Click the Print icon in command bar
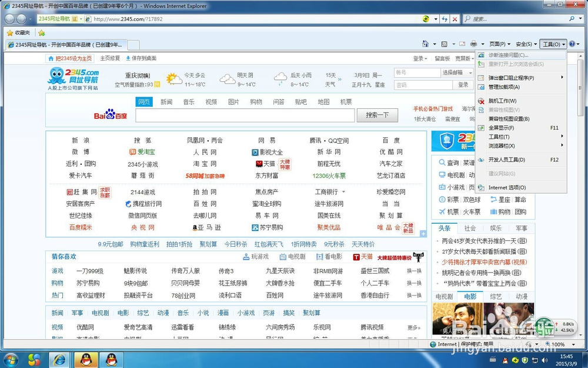The height and width of the screenshot is (368, 588). click(x=473, y=44)
